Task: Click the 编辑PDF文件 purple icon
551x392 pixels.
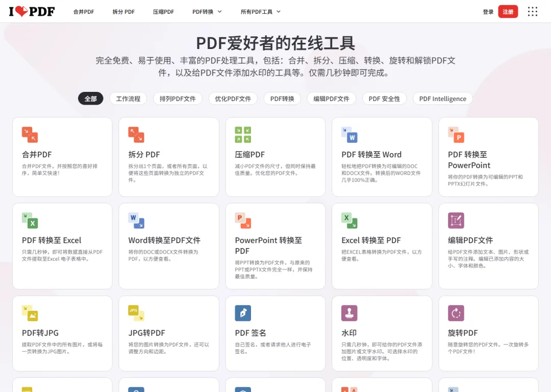Action: click(x=456, y=220)
